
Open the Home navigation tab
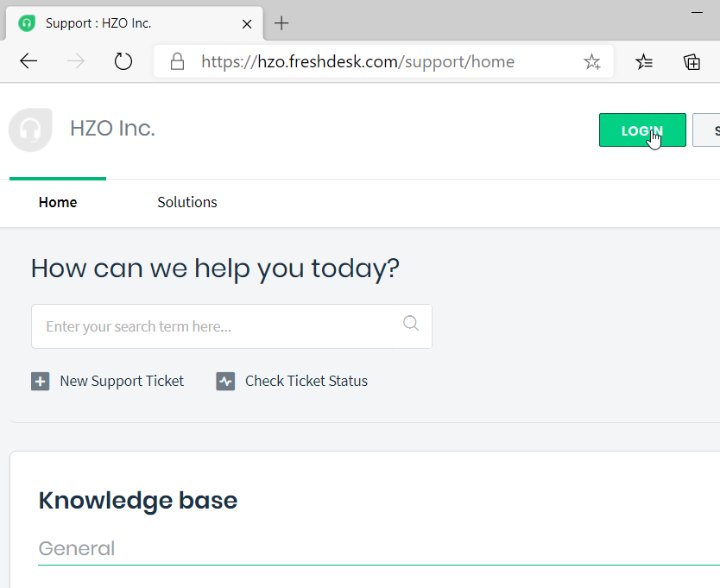[58, 202]
